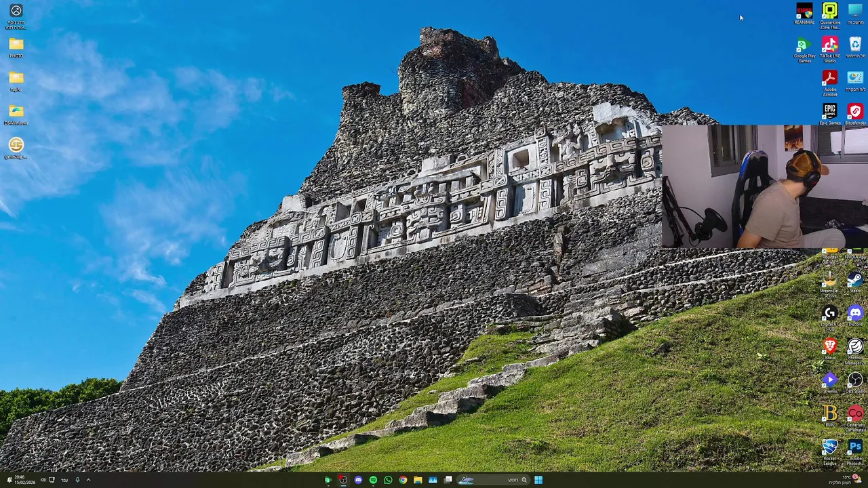
Task: Select the top-left round desktop icon
Action: (16, 16)
